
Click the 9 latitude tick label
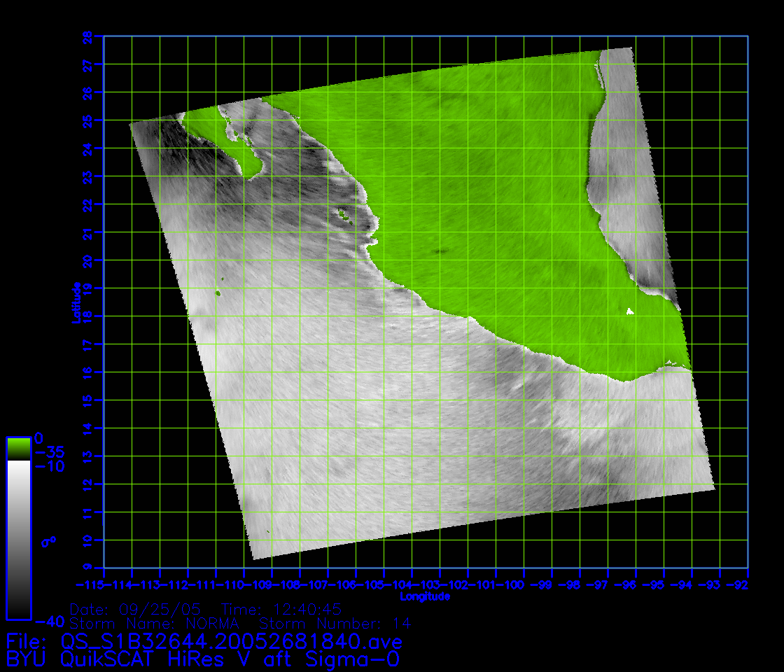(x=87, y=568)
